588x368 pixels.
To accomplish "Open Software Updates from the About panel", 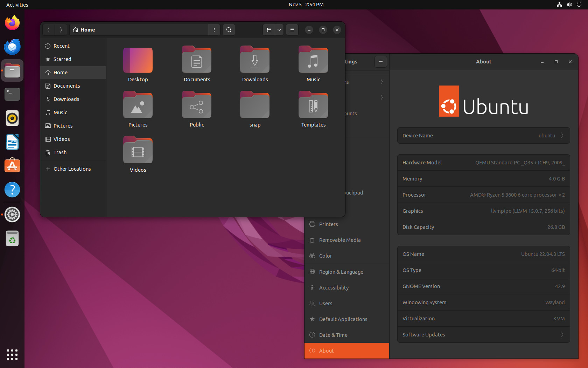I will click(483, 335).
